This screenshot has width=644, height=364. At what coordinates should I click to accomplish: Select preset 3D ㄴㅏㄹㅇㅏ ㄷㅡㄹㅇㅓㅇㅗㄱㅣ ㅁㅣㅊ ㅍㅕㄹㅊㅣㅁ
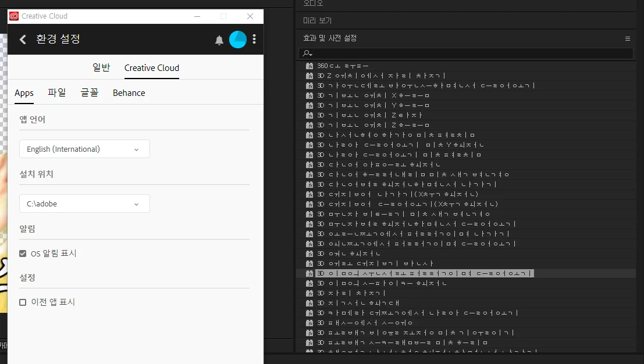[399, 155]
